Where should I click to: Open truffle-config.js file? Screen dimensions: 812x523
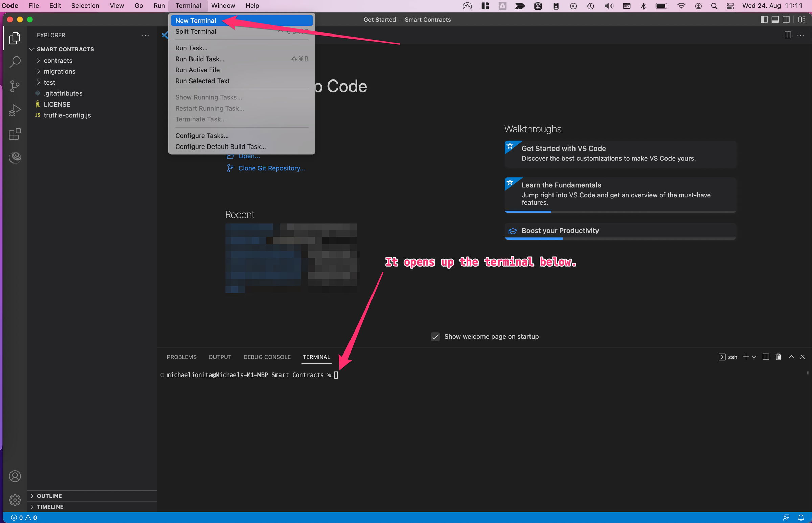click(x=92, y=115)
